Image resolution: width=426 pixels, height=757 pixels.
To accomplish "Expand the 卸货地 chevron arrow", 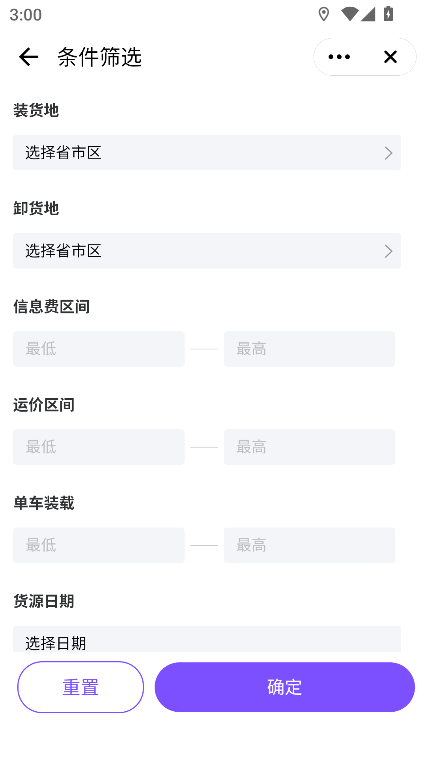I will tap(388, 251).
